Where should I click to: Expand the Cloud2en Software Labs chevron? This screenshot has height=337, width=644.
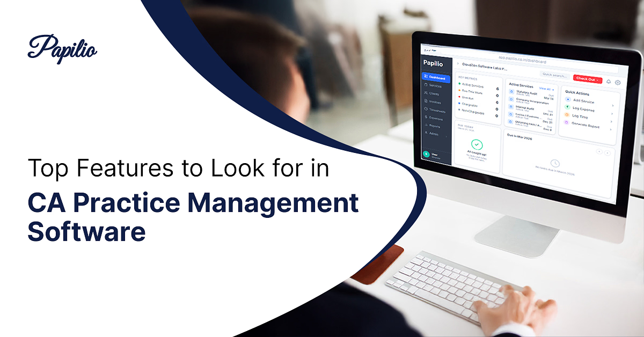[458, 64]
